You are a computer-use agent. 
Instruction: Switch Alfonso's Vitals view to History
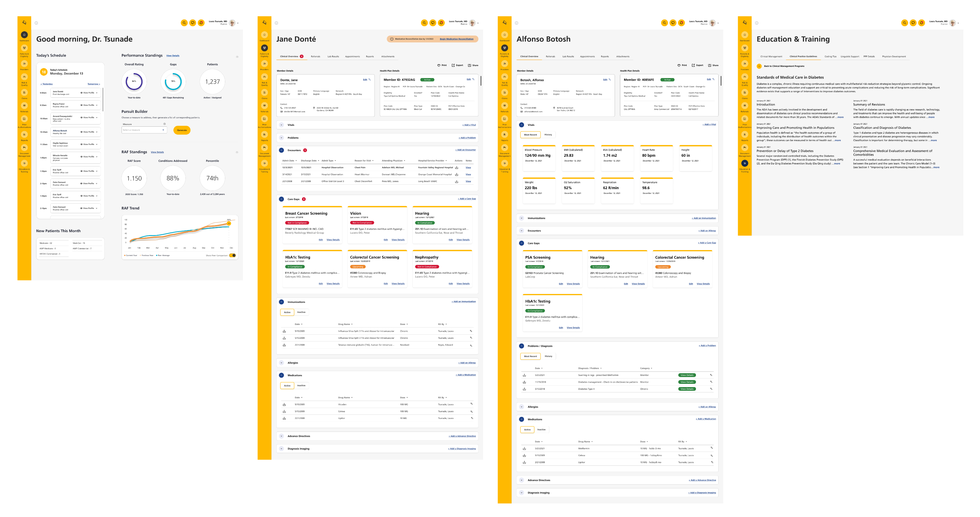click(x=548, y=135)
